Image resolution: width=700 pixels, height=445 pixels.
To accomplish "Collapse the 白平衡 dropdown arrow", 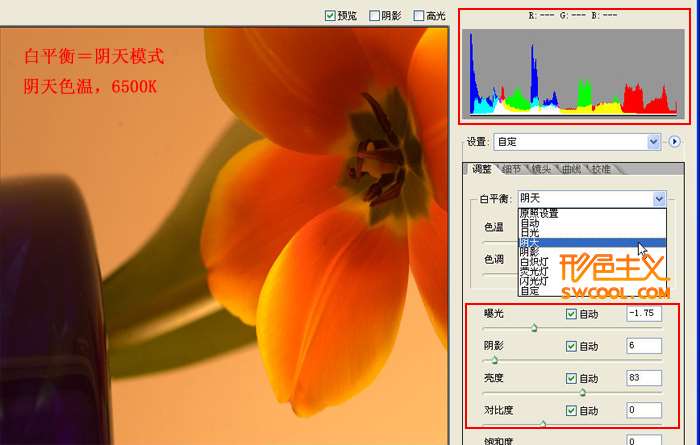I will pos(659,199).
